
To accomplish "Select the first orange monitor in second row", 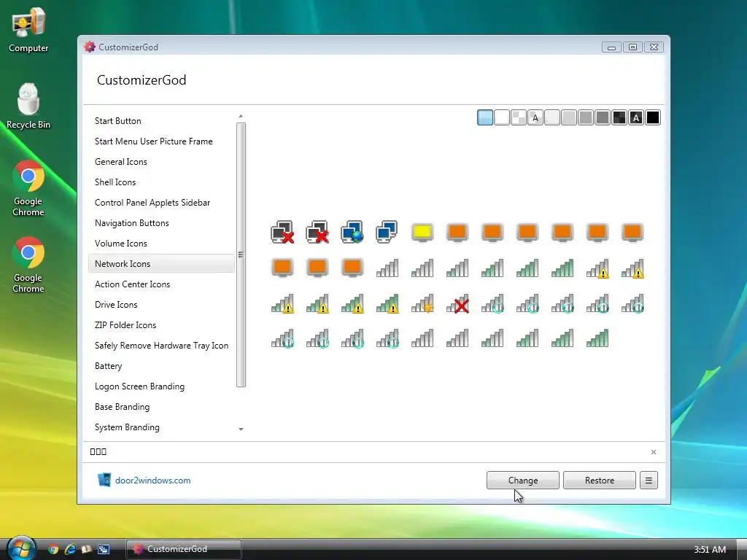I will [282, 268].
